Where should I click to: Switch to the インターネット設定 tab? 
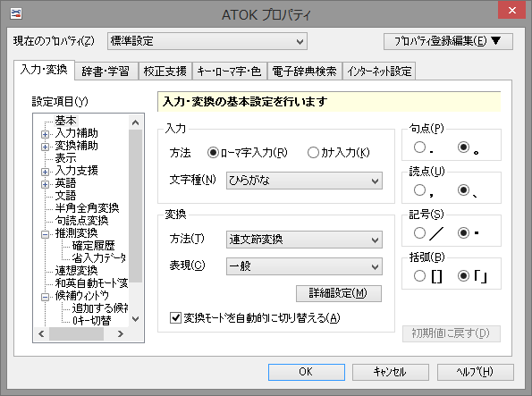point(379,72)
